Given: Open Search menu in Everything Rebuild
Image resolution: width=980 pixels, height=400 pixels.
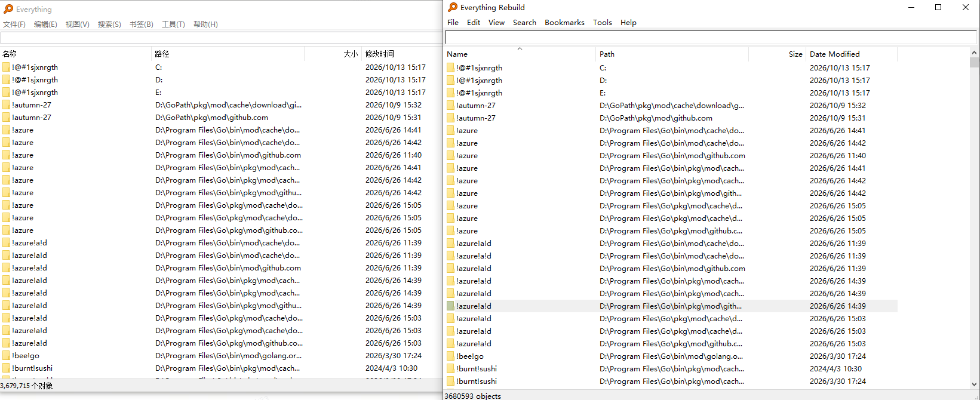Looking at the screenshot, I should pyautogui.click(x=524, y=23).
